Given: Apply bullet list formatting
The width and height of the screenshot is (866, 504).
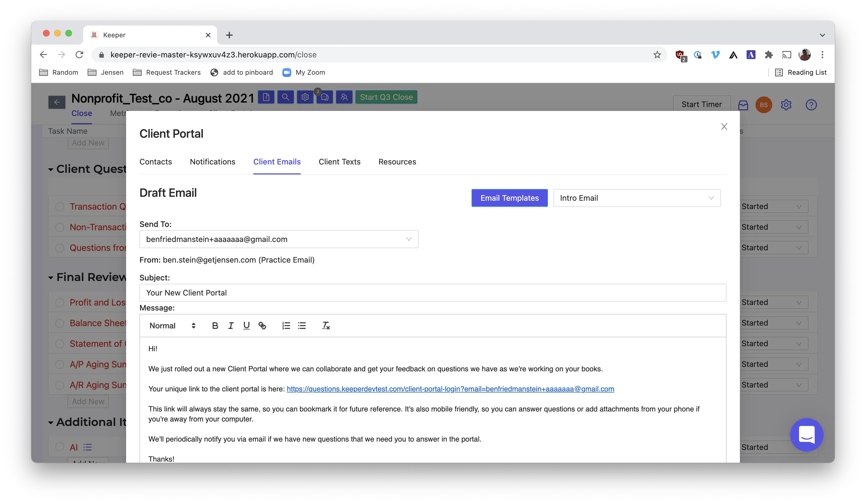Looking at the screenshot, I should (x=302, y=326).
